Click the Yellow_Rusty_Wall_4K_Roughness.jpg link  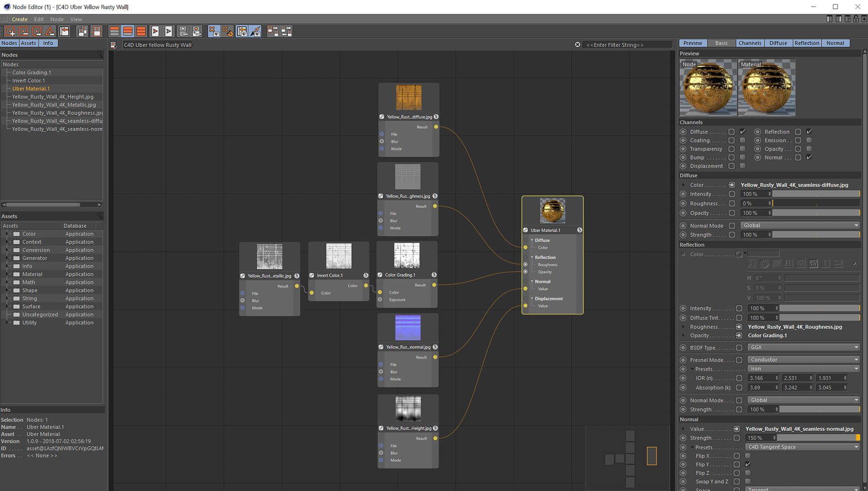coord(795,327)
